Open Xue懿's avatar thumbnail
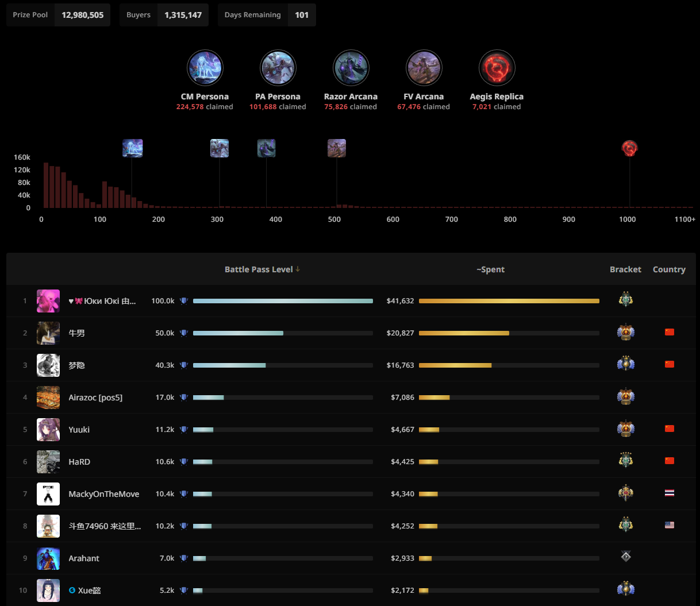Image resolution: width=700 pixels, height=606 pixels. click(48, 590)
